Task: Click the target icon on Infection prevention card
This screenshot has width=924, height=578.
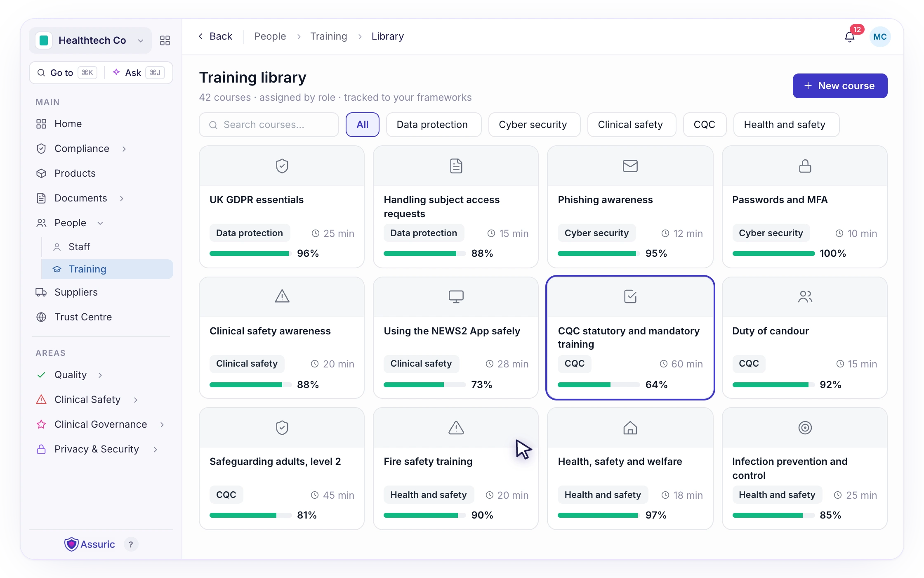Action: (x=805, y=428)
